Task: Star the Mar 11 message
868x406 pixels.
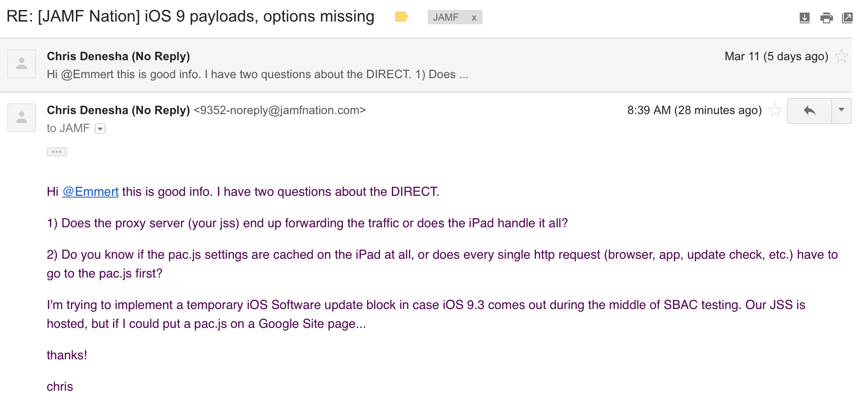Action: coord(841,57)
